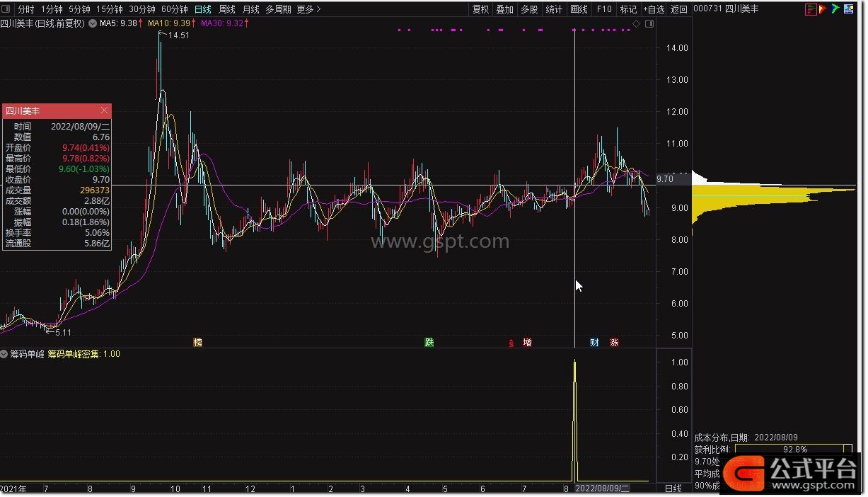The height and width of the screenshot is (497, 868).
Task: Expand the 筹码单峰 indicator options arrow
Action: (x=5, y=354)
